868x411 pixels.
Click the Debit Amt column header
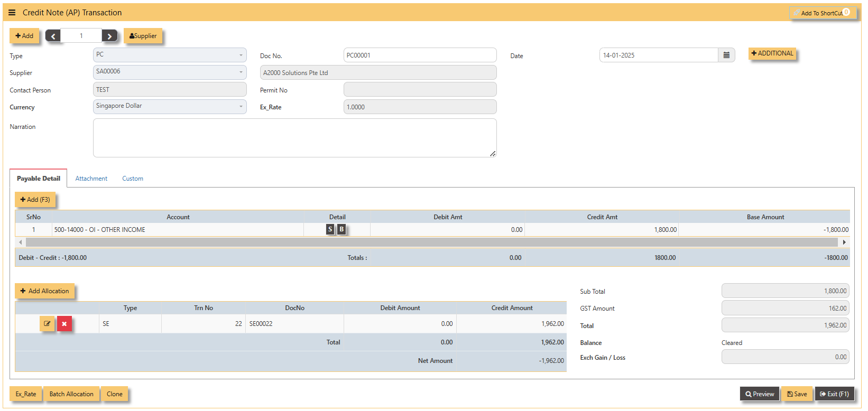pos(448,217)
